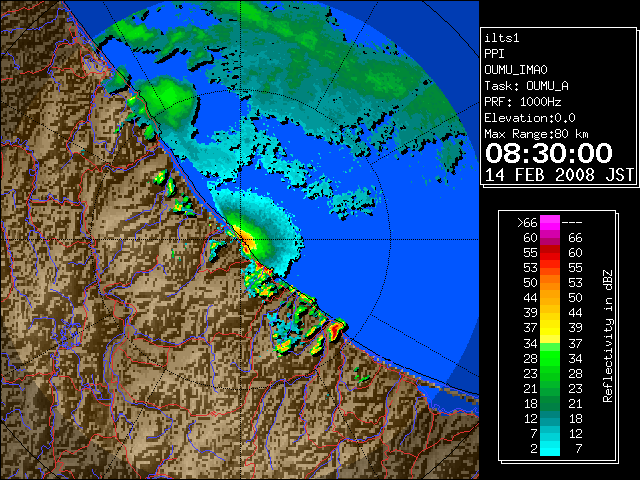The width and height of the screenshot is (640, 480).
Task: Select the '14 FEB 2008 JST' date
Action: pos(560,175)
